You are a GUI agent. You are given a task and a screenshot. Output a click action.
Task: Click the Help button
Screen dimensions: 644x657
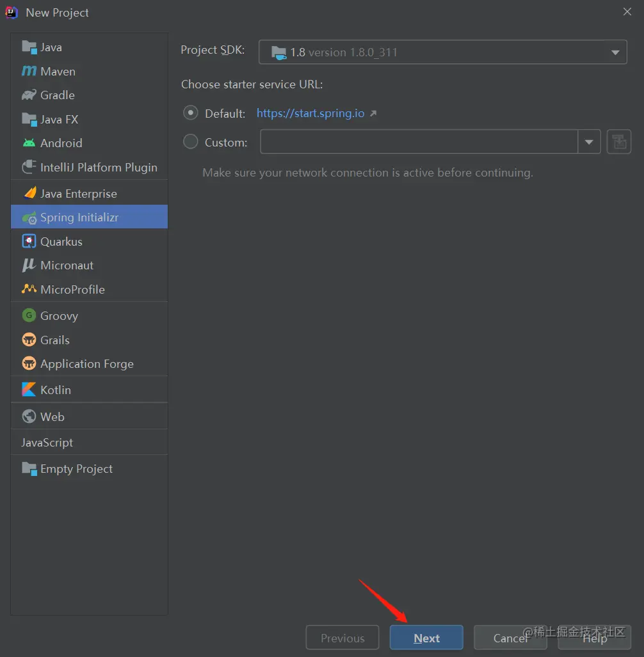[595, 638]
